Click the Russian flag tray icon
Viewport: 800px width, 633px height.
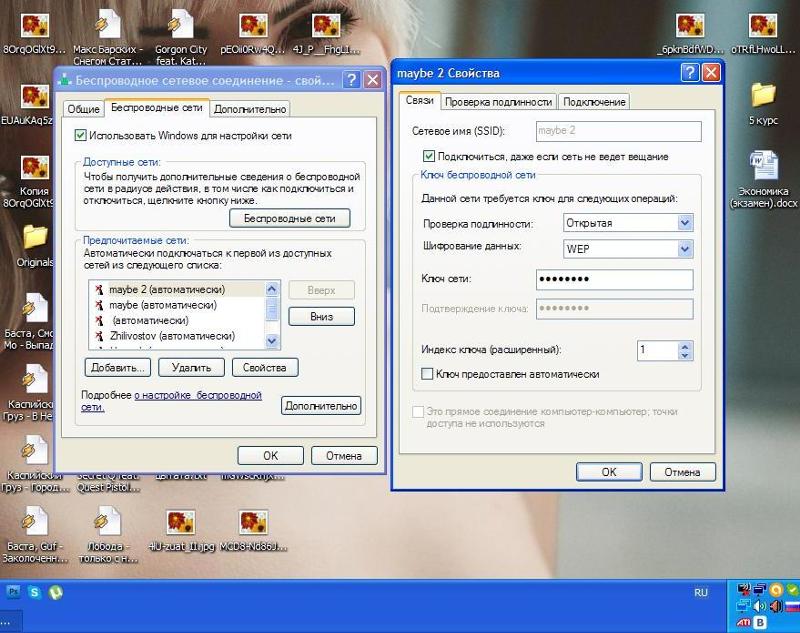click(x=792, y=606)
